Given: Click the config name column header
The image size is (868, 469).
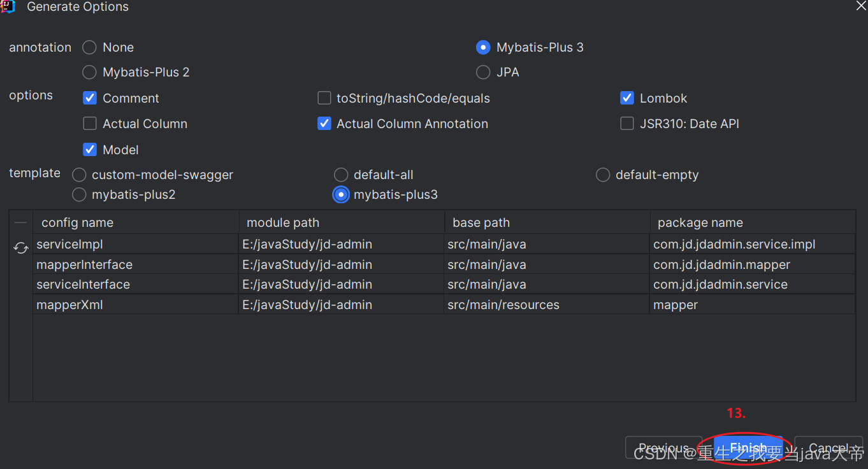Looking at the screenshot, I should [x=136, y=222].
